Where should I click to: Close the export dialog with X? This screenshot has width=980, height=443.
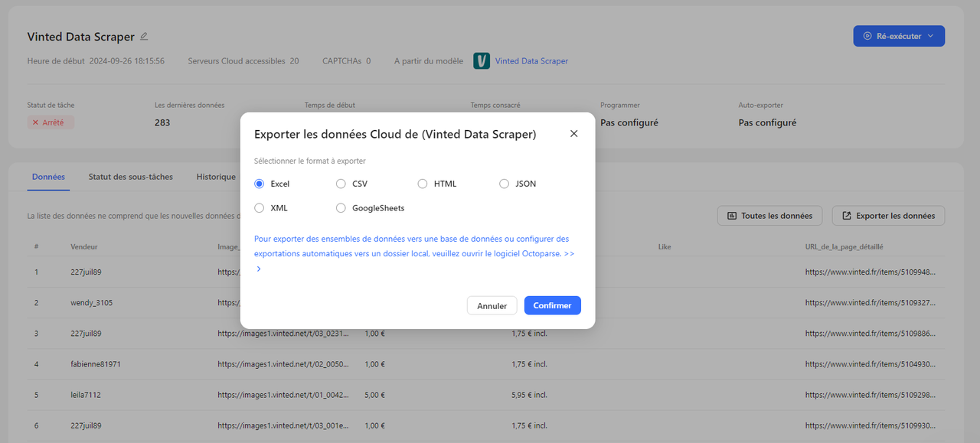(574, 134)
